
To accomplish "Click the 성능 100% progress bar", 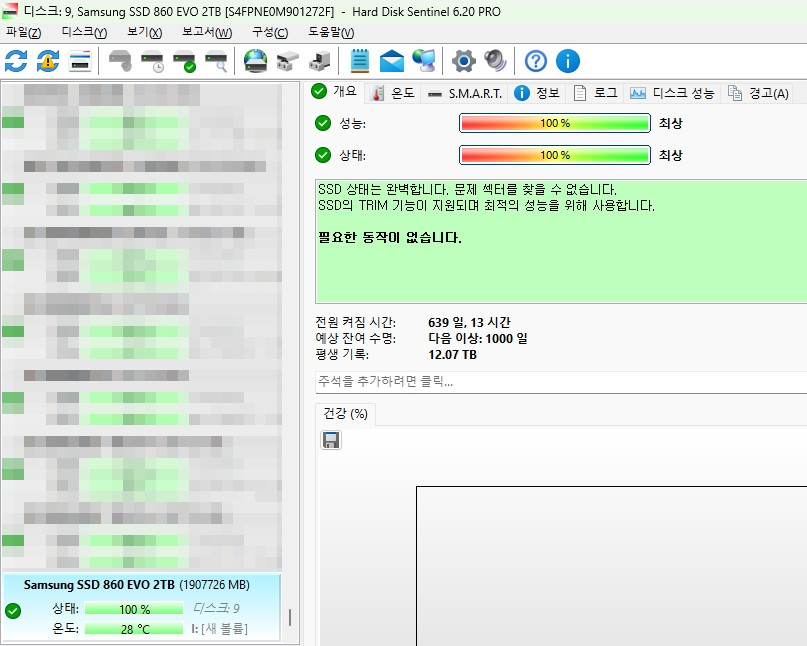I will pos(555,123).
